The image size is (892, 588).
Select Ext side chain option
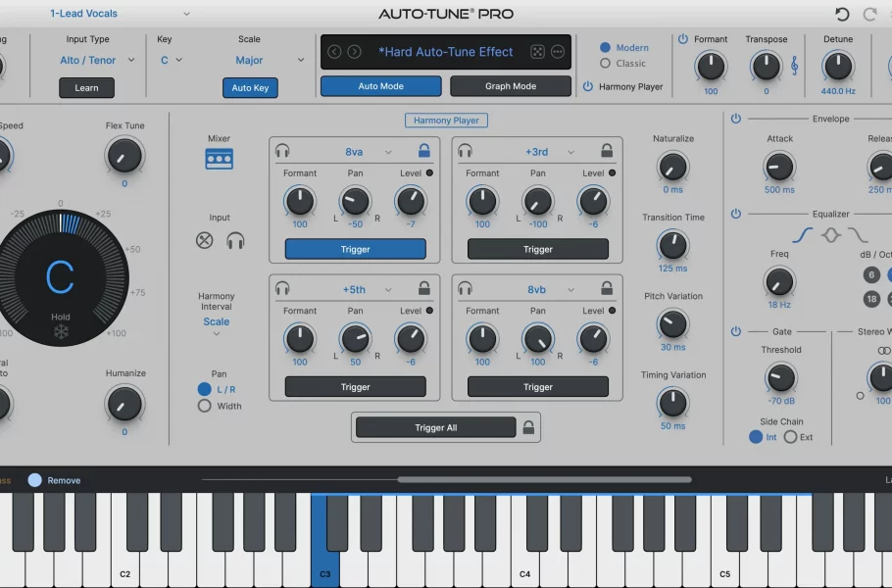point(790,437)
